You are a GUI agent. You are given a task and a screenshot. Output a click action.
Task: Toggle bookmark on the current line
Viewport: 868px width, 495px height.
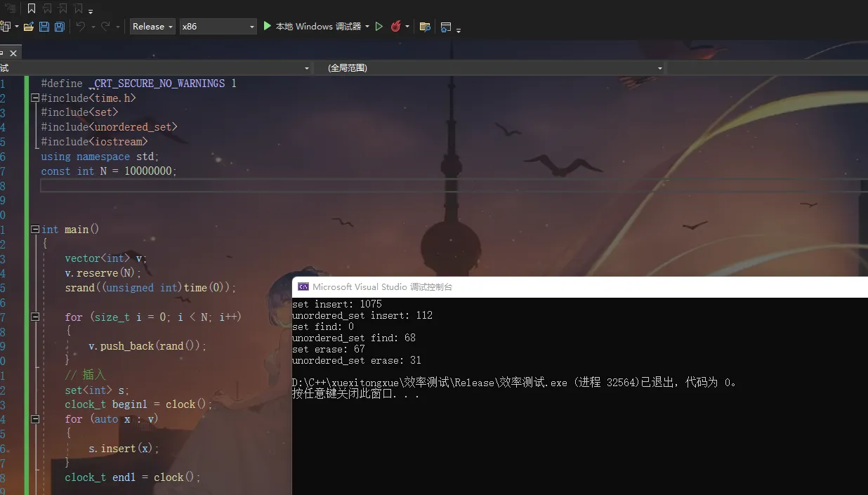click(x=32, y=8)
